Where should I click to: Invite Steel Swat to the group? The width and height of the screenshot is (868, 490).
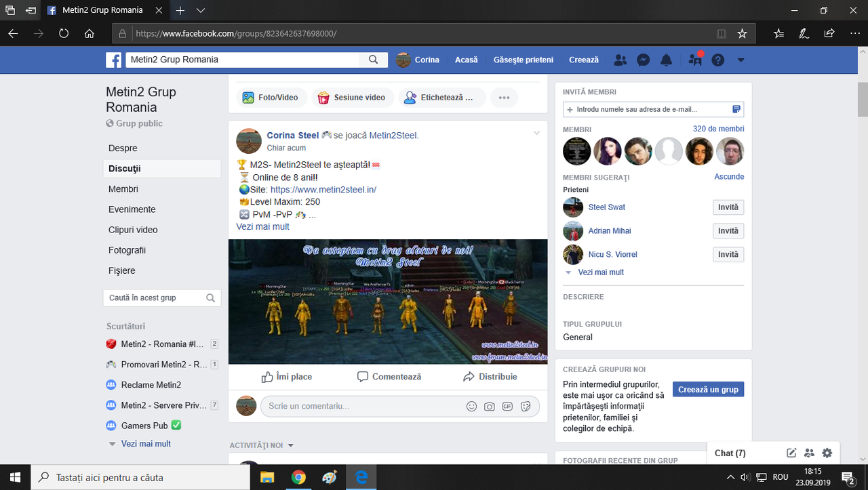728,207
